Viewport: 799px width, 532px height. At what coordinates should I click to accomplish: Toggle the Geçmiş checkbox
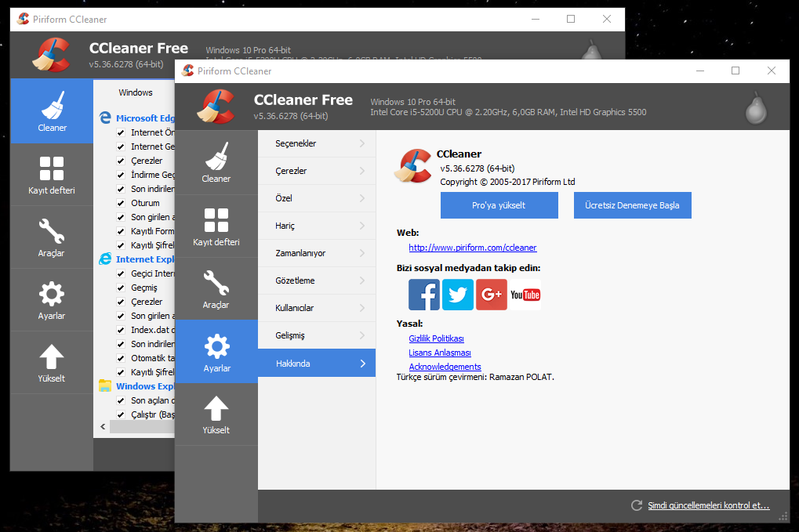click(x=121, y=288)
